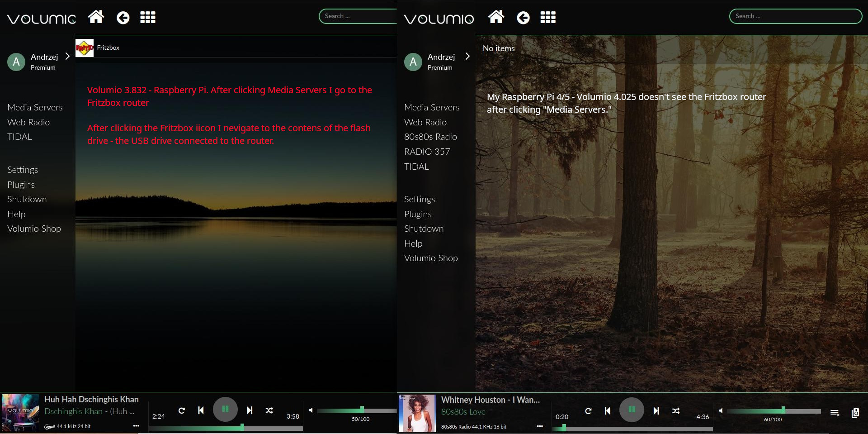This screenshot has height=434, width=868.
Task: Skip to next track in Whitney Houston player
Action: pos(656,410)
